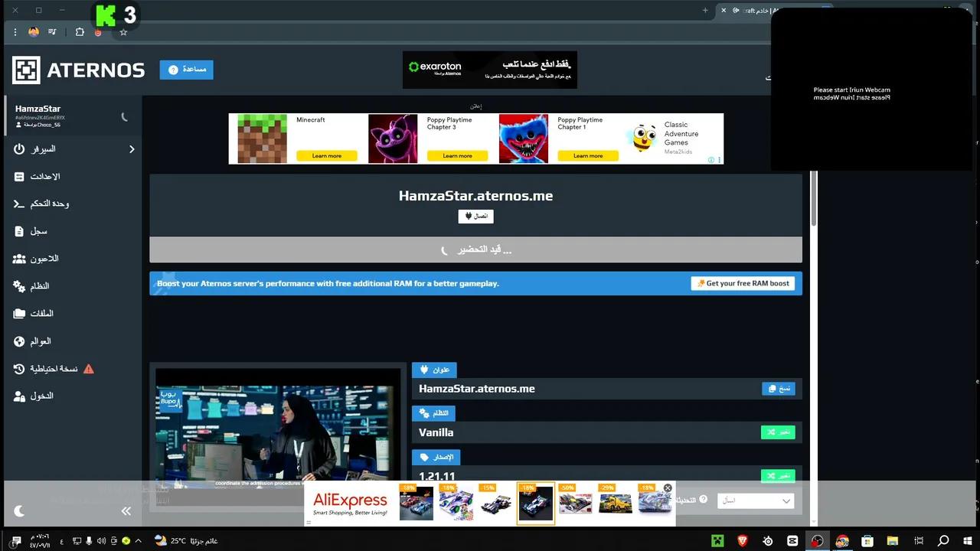Open the browser three-dot menu
This screenshot has height=551, width=980.
pos(15,32)
